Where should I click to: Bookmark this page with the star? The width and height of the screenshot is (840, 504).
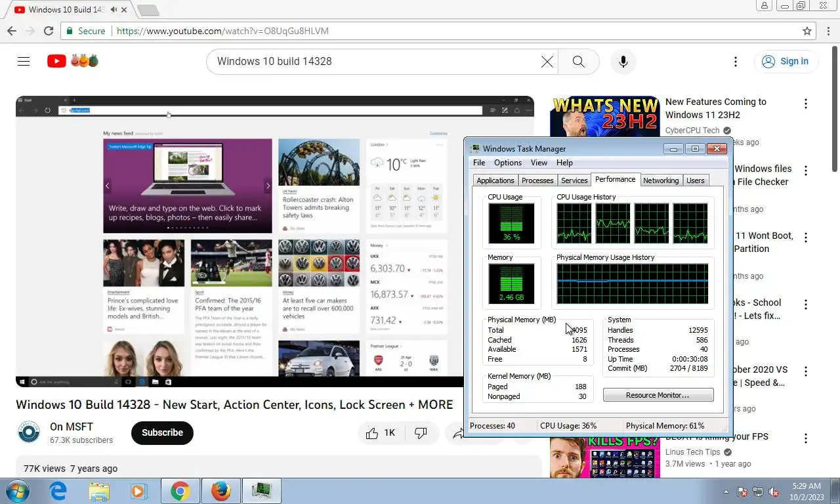807,31
